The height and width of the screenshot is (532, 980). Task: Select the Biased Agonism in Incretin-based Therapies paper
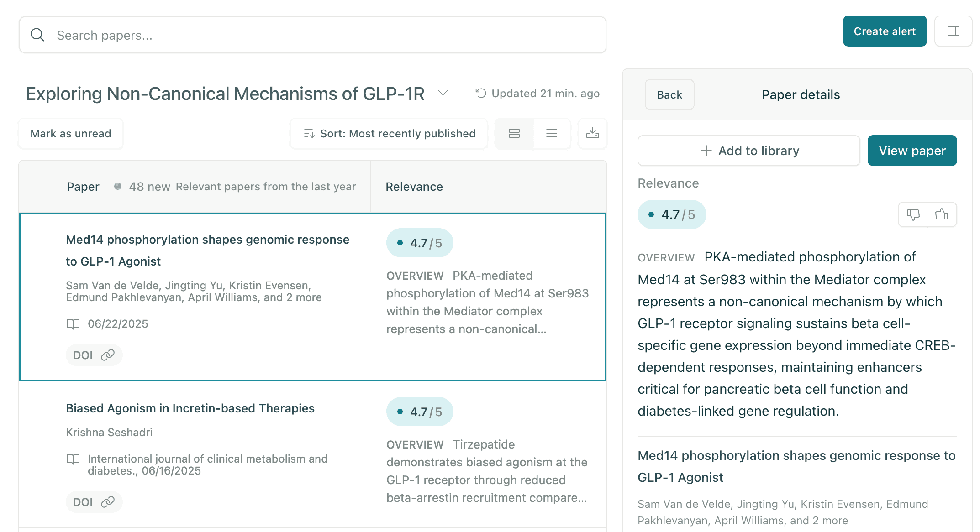pos(190,408)
